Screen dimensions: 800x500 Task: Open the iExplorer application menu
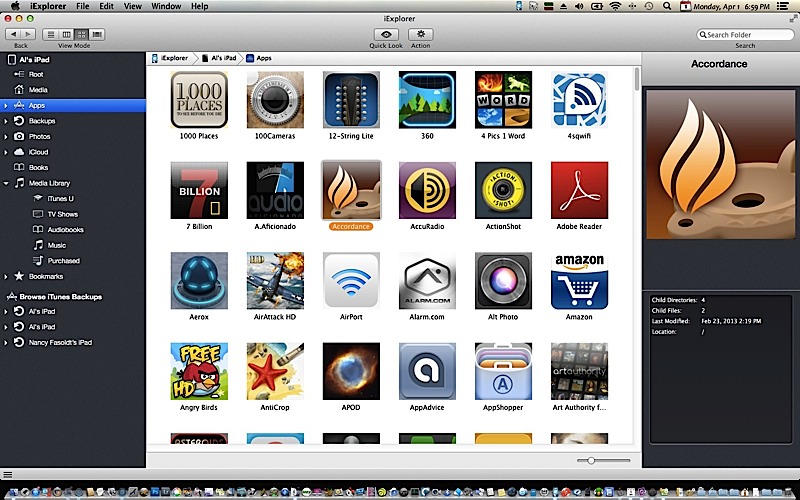[46, 6]
